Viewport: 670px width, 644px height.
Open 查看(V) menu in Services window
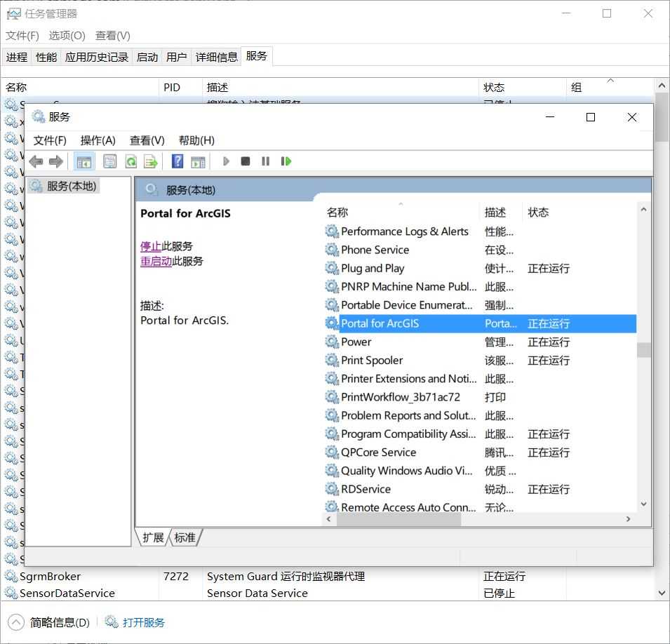click(x=147, y=140)
